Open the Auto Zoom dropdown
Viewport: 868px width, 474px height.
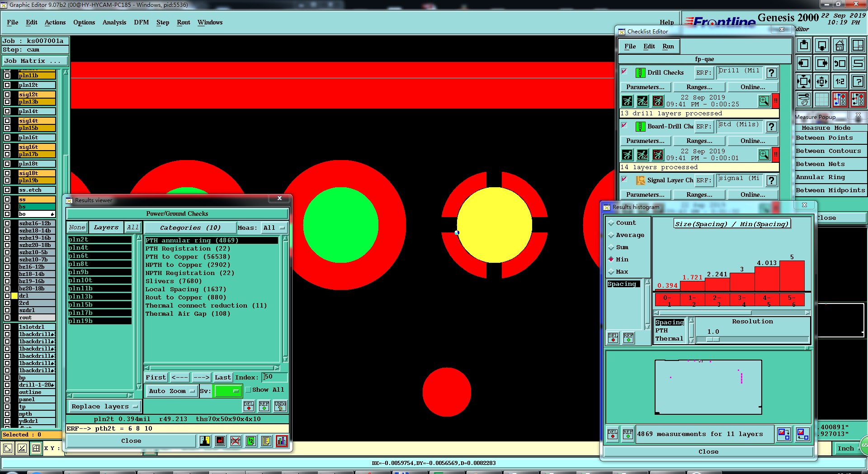click(172, 391)
